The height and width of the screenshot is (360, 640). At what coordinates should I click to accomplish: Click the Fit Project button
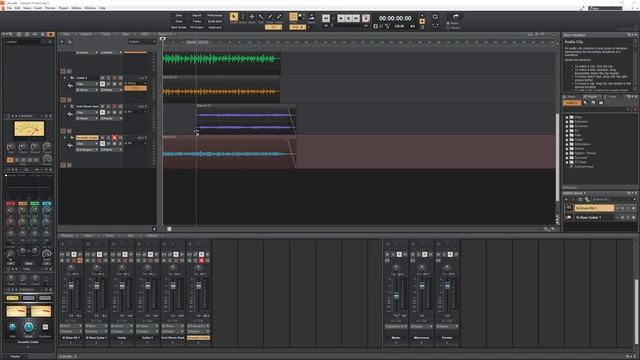(x=197, y=27)
